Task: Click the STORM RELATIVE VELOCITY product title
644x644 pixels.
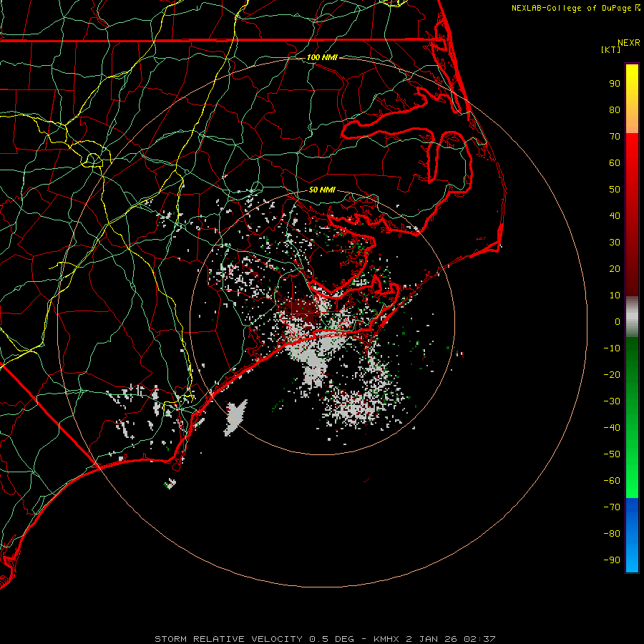Action: pyautogui.click(x=228, y=639)
